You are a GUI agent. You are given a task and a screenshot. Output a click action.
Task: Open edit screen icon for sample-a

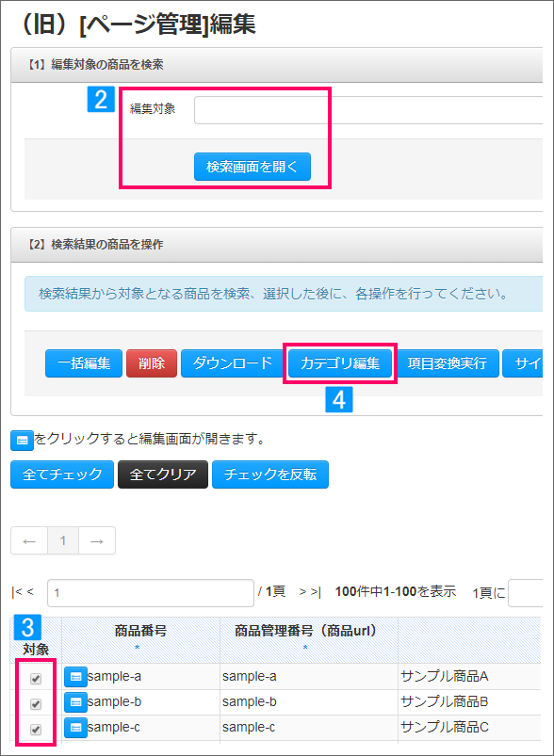coord(75,677)
